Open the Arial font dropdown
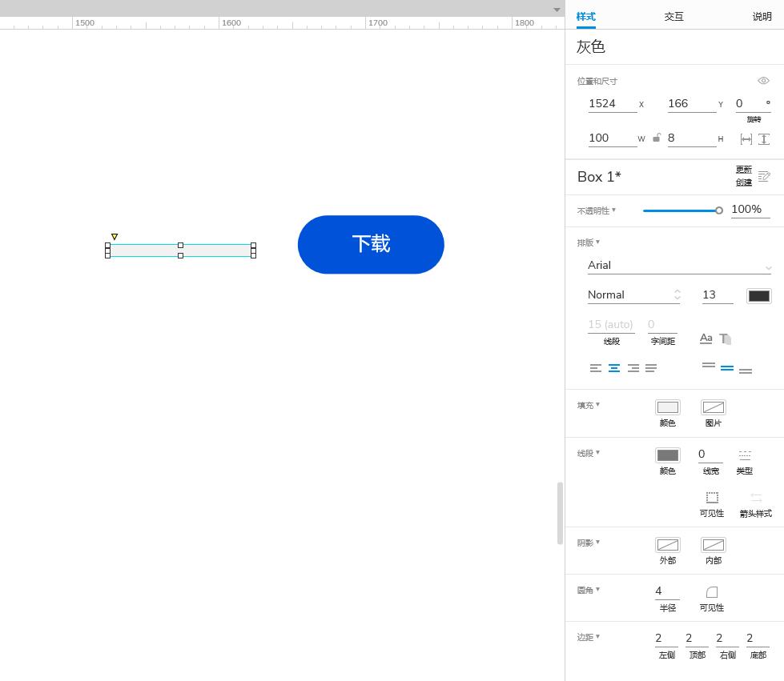 click(679, 266)
